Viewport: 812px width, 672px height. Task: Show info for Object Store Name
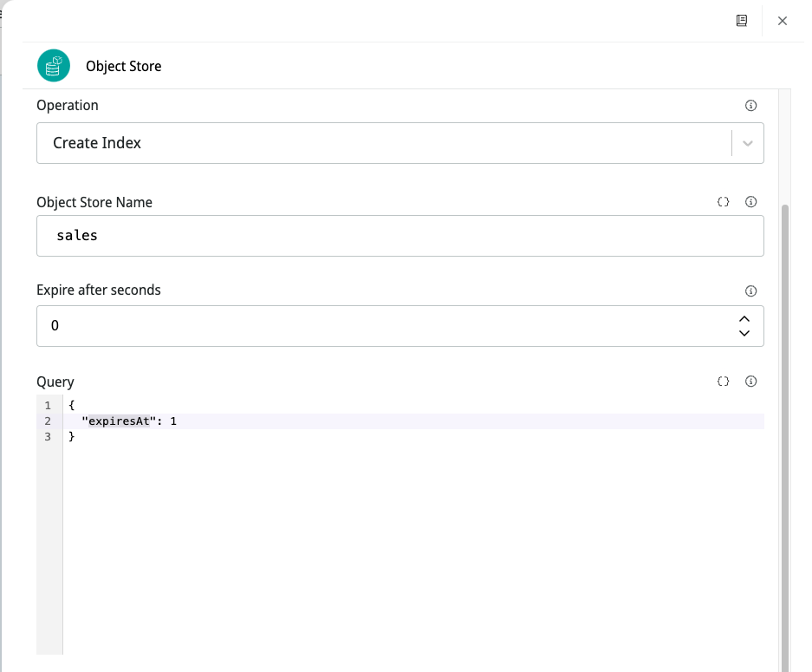[751, 202]
